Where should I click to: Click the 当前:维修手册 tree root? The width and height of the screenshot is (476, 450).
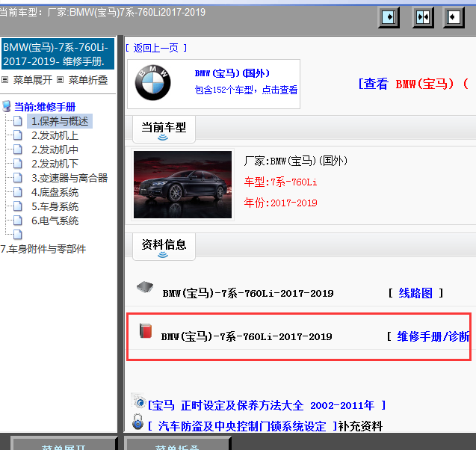coord(45,107)
